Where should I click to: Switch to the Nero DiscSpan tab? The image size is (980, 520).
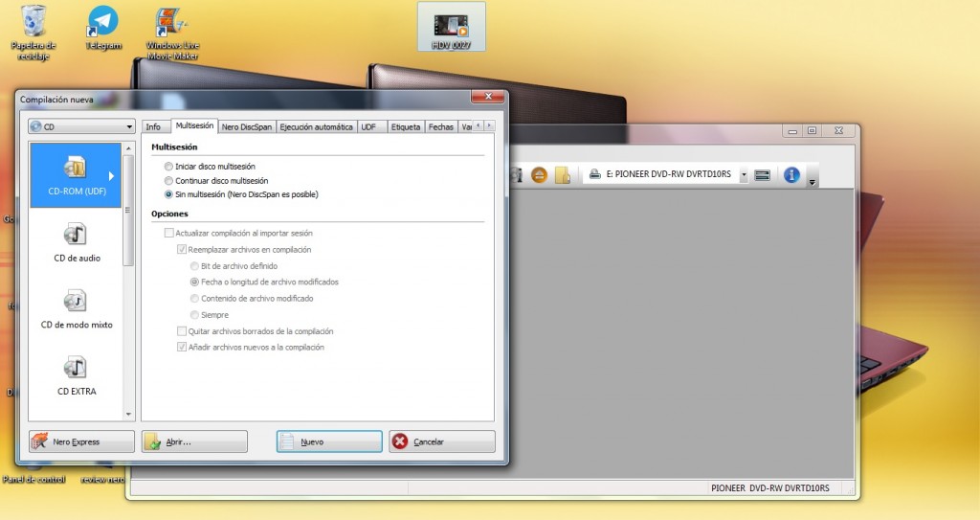pos(246,126)
